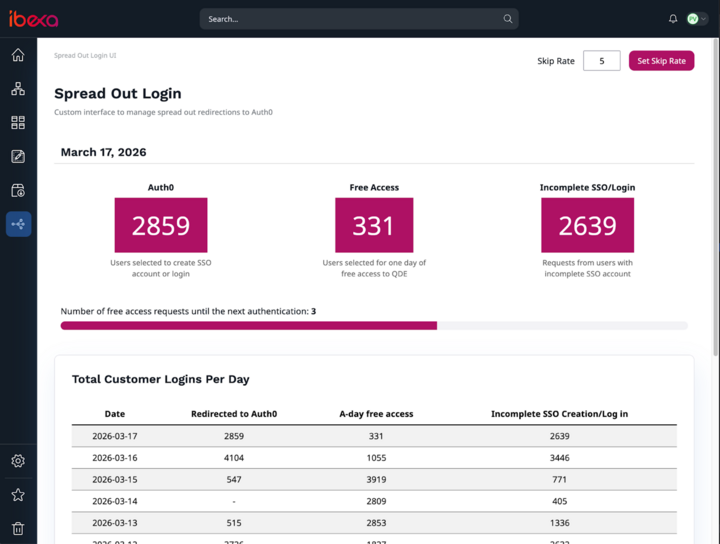The image size is (720, 544).
Task: Click the 1055 free access value
Action: click(376, 458)
